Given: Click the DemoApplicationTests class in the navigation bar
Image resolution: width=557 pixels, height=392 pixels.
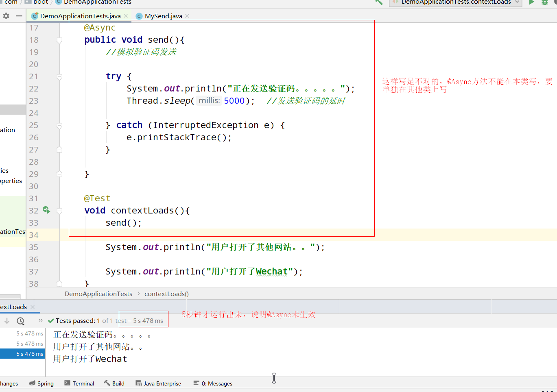Looking at the screenshot, I should tap(93, 2).
